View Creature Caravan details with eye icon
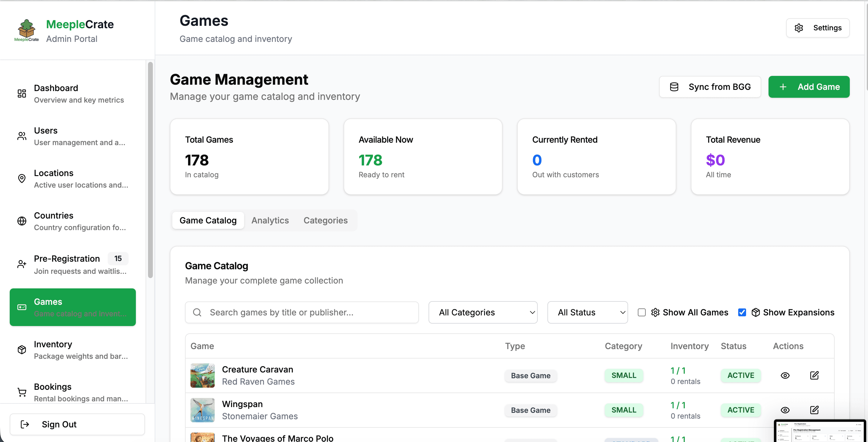 click(785, 375)
